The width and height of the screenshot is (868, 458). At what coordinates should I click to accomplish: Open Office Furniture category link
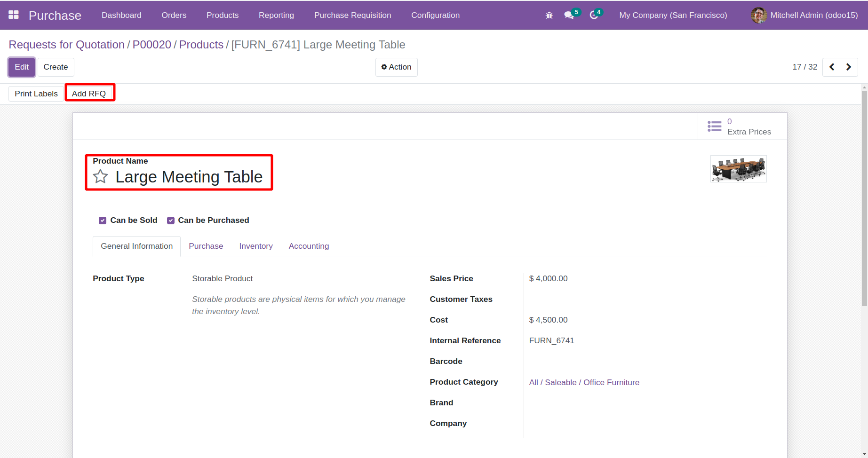pyautogui.click(x=584, y=382)
